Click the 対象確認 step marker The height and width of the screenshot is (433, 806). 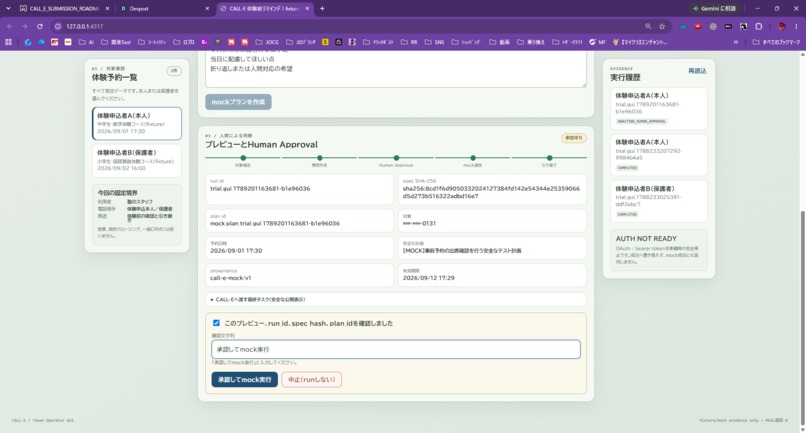pos(243,158)
